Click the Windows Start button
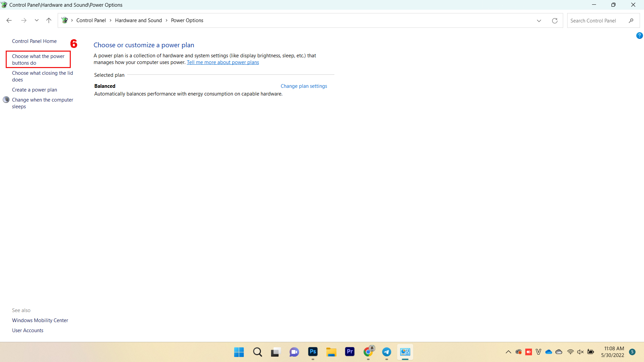 click(239, 352)
